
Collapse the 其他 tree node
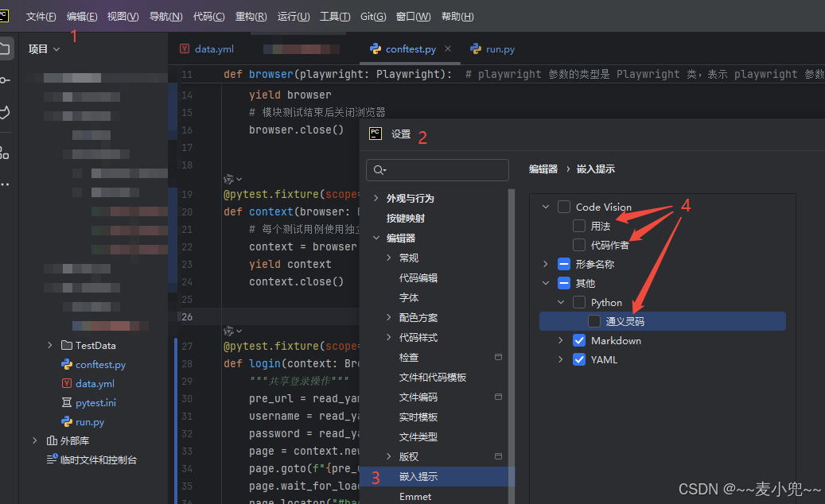click(546, 283)
